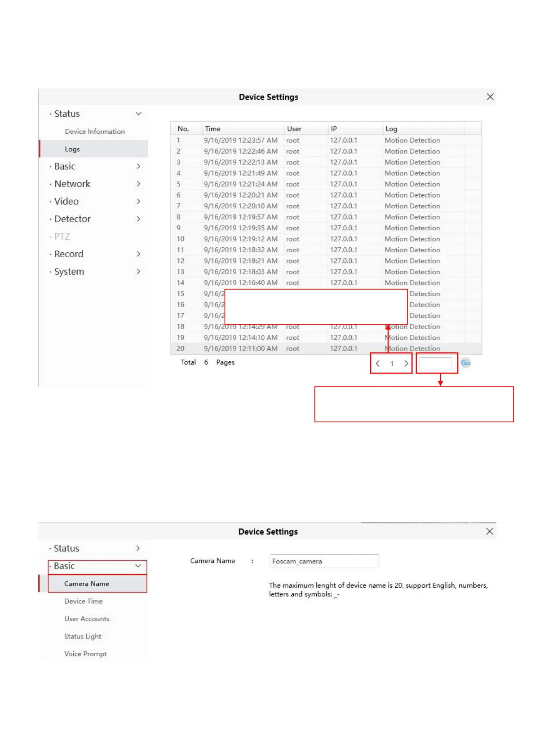Image resolution: width=535 pixels, height=756 pixels.
Task: Go to next log page arrow
Action: (x=406, y=363)
